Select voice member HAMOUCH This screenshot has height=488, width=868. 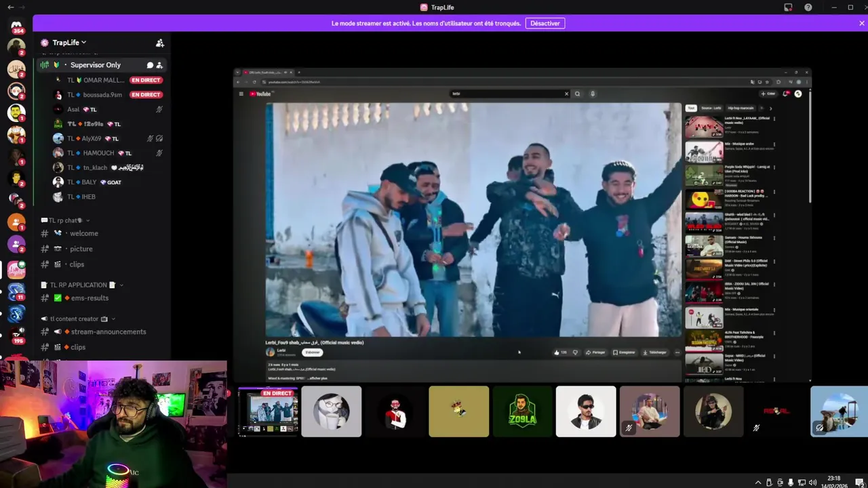[92, 153]
